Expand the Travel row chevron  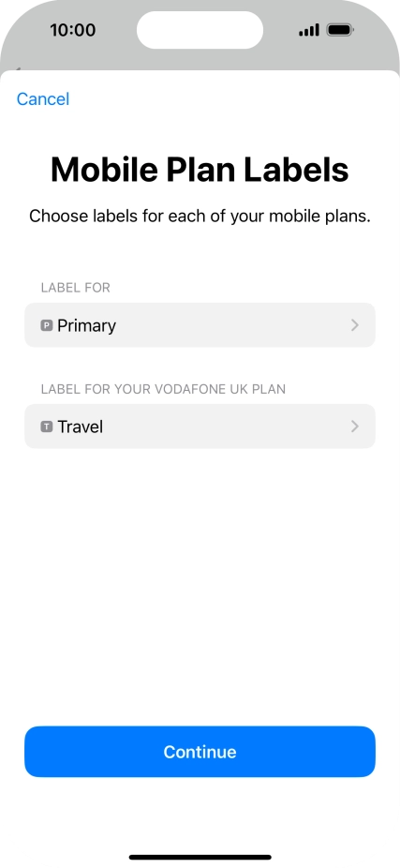coord(355,427)
